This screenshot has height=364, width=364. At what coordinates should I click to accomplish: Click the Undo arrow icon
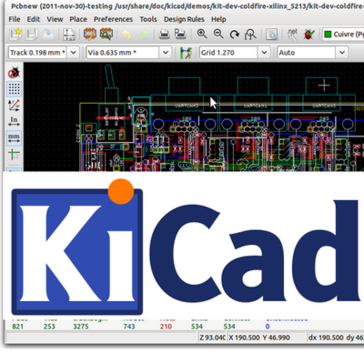(x=126, y=34)
